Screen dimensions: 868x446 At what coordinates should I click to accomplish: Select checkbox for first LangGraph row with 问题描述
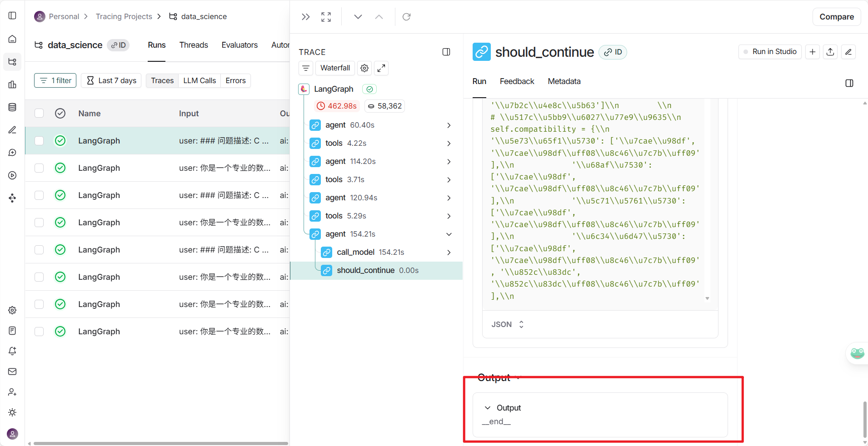click(x=39, y=141)
